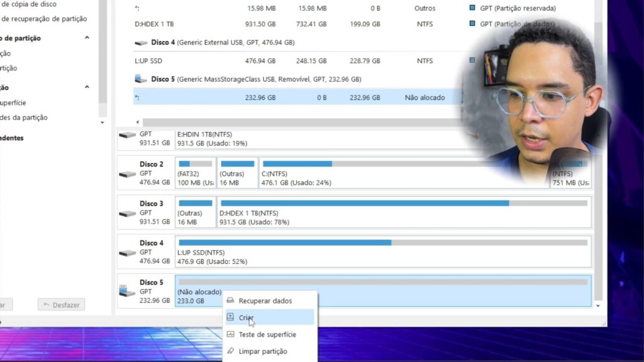Viewport: 644px width, 362px height.
Task: Open de cópia de disco sidebar item
Action: 28,4
